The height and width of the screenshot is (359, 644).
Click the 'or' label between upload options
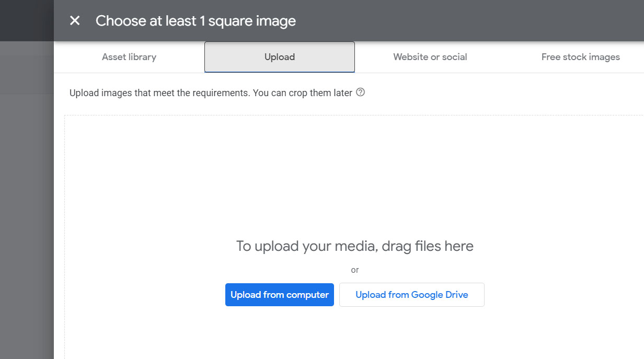[355, 270]
